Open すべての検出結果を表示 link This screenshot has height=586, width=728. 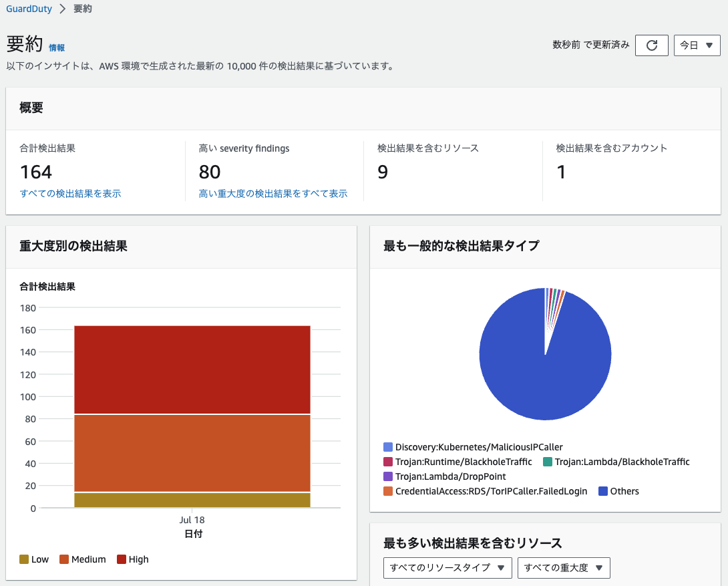[70, 194]
